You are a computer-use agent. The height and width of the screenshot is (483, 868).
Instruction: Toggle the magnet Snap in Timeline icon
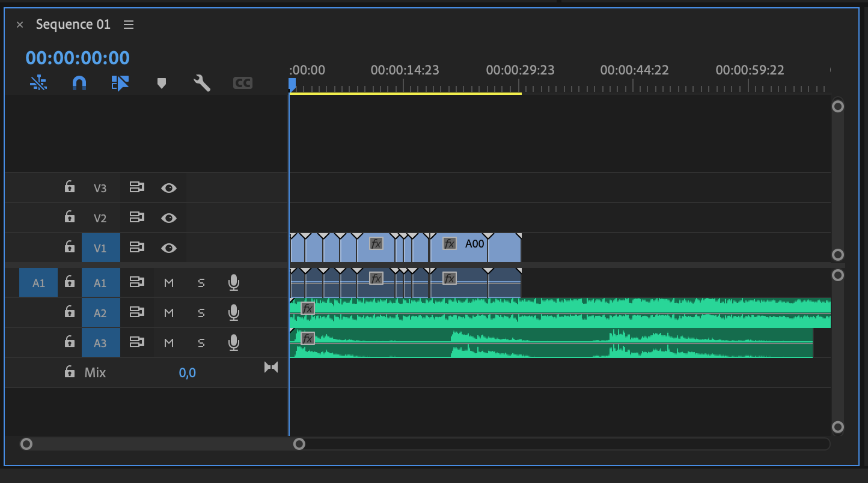[79, 83]
